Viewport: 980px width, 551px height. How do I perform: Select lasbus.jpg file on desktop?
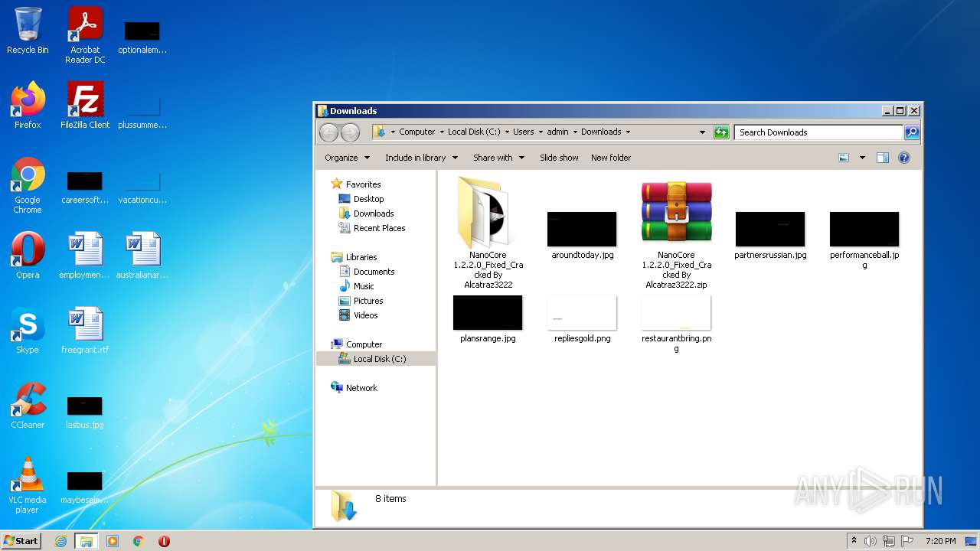click(x=85, y=412)
